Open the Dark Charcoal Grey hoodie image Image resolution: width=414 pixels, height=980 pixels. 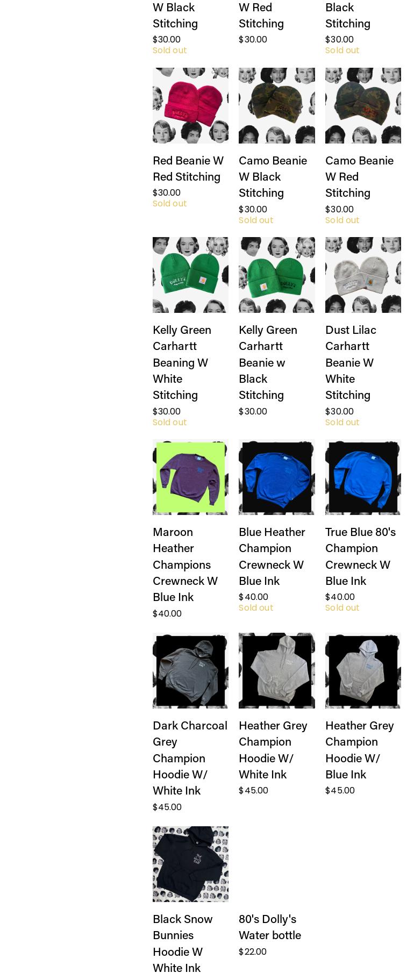(190, 670)
